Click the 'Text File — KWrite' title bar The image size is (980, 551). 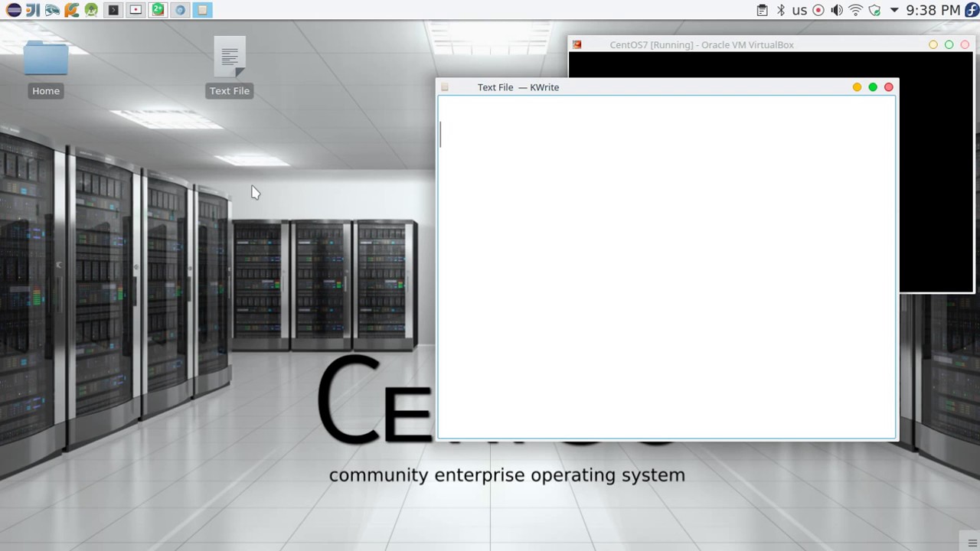[x=518, y=87]
